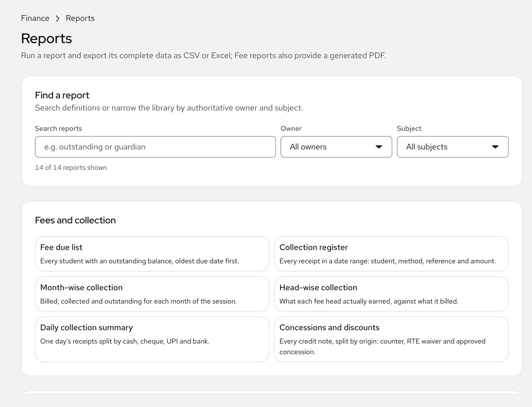The height and width of the screenshot is (407, 532).
Task: Click 'One day's receipts split by cash' description
Action: click(x=125, y=341)
